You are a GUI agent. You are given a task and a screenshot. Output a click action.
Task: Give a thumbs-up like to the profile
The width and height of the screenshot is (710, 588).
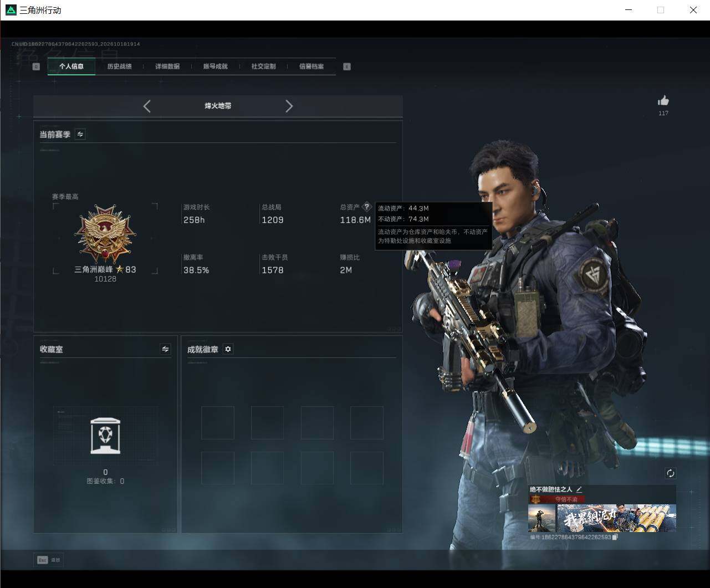(663, 100)
